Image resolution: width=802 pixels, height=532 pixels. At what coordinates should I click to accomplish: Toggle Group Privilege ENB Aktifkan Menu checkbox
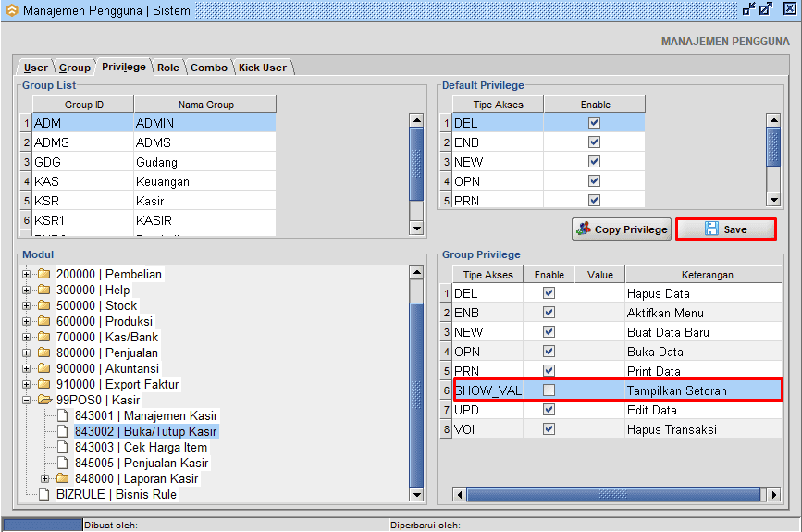point(549,313)
